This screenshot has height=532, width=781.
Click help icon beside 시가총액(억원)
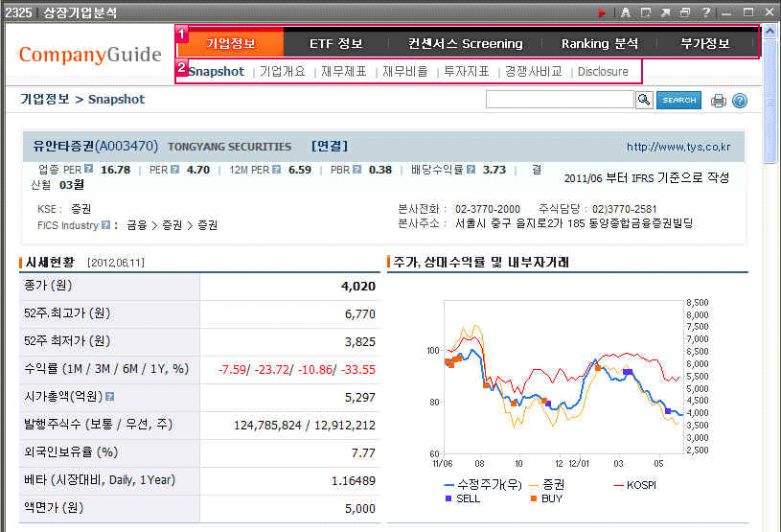coord(110,397)
